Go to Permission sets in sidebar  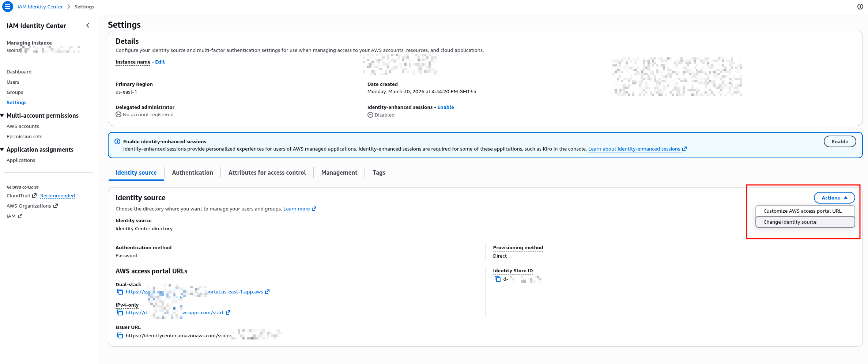(x=24, y=136)
